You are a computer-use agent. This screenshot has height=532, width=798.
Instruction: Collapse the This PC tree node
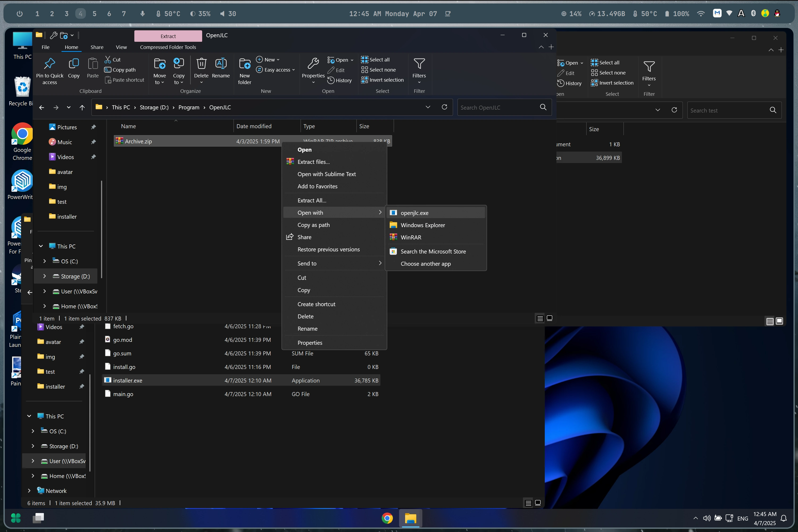pos(41,246)
